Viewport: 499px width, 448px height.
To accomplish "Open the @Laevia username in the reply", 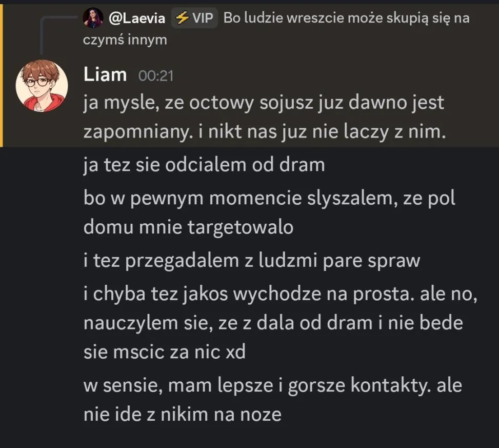I will [137, 18].
